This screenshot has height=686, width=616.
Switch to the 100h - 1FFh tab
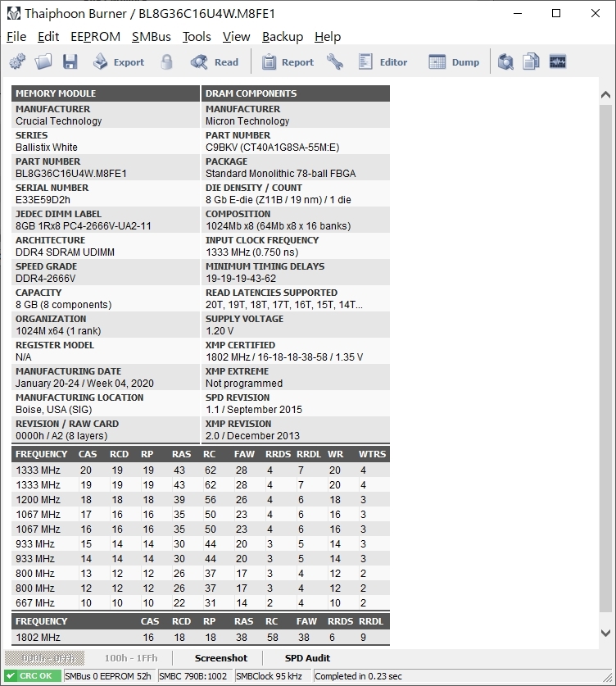(131, 658)
